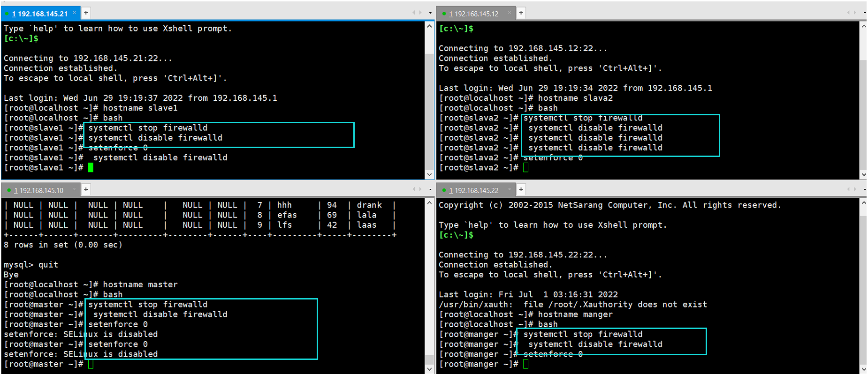This screenshot has width=868, height=374.
Task: Switch to the 192.168.145.12 session tab
Action: point(475,14)
